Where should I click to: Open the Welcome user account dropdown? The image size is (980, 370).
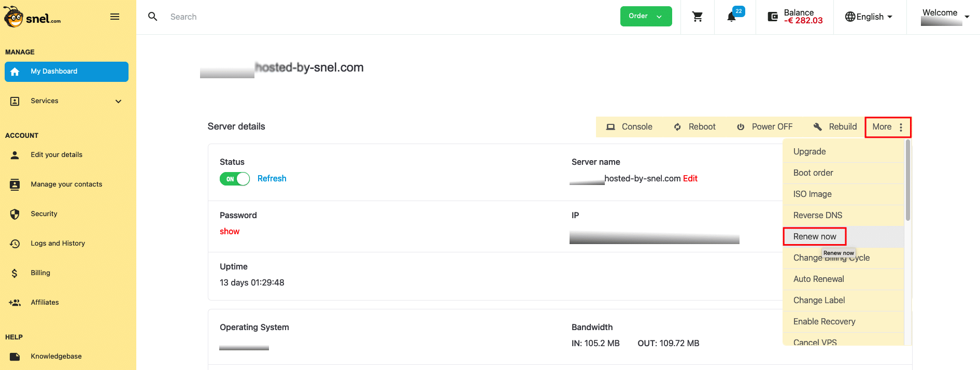(945, 17)
